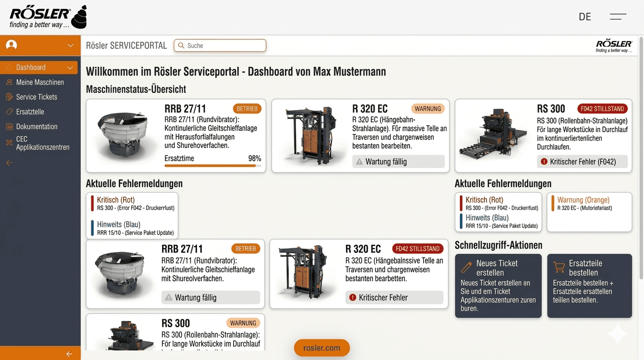Click the shopping cart icon for Ersatzteile
The height and width of the screenshot is (360, 644).
[x=559, y=267]
